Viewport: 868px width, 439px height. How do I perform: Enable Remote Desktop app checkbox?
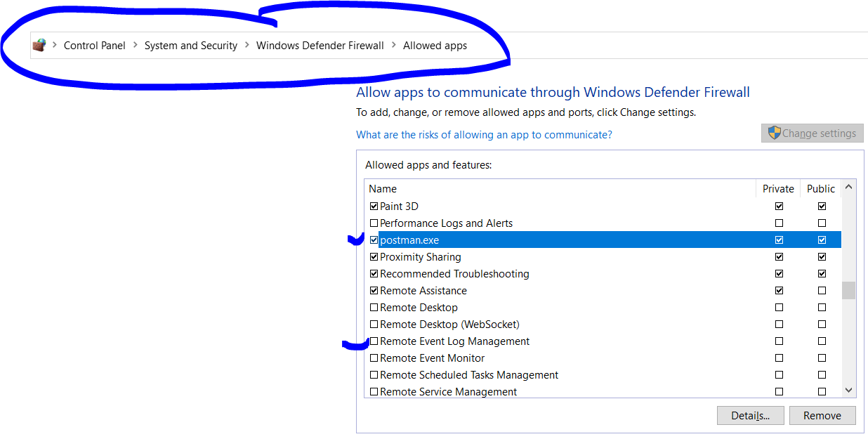[374, 308]
